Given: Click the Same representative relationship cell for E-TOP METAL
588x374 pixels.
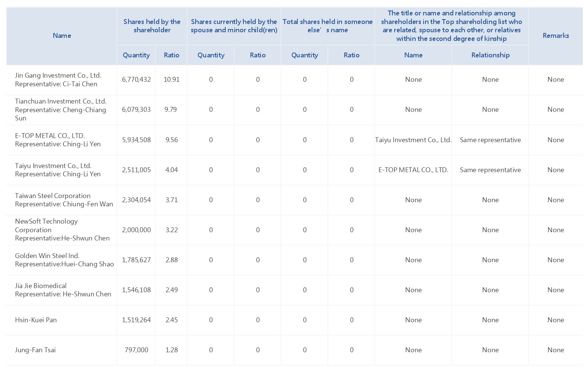Looking at the screenshot, I should [490, 140].
